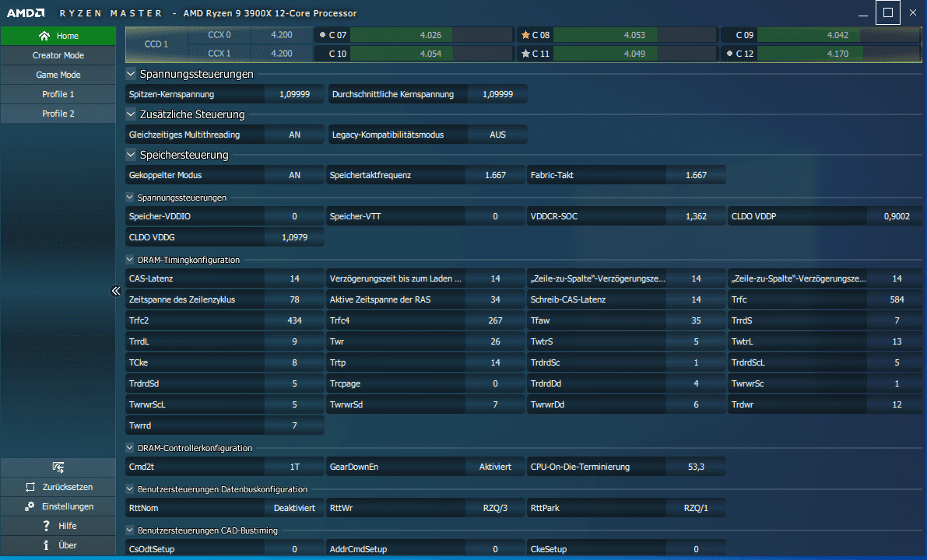
Task: Click the Trfc value 584
Action: click(897, 299)
